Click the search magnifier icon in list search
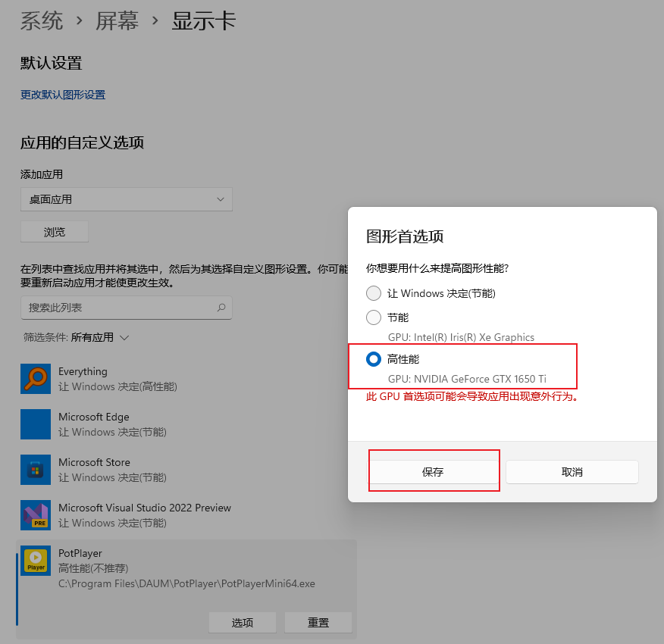Image resolution: width=664 pixels, height=644 pixels. click(221, 308)
